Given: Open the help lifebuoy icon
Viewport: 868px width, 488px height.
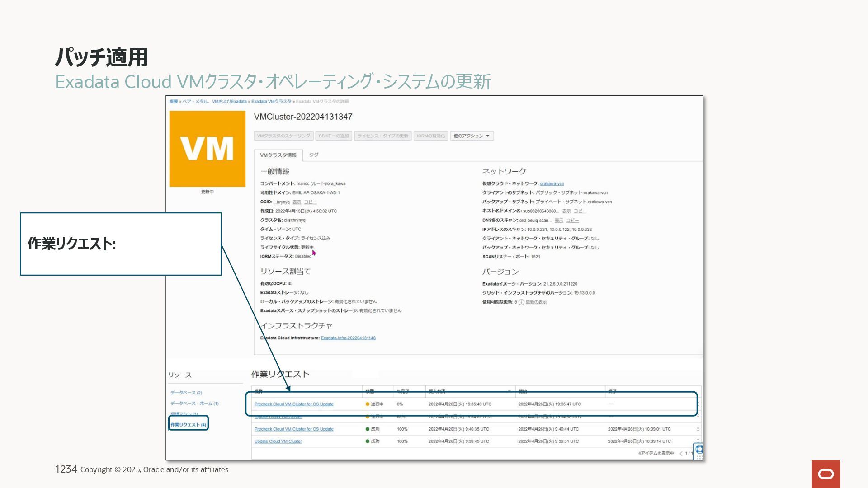Looking at the screenshot, I should (699, 449).
